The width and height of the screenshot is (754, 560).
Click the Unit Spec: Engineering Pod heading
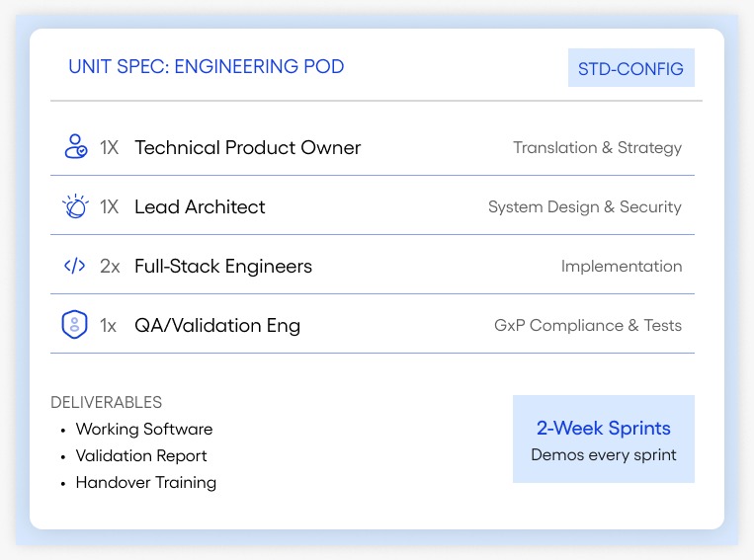(206, 67)
